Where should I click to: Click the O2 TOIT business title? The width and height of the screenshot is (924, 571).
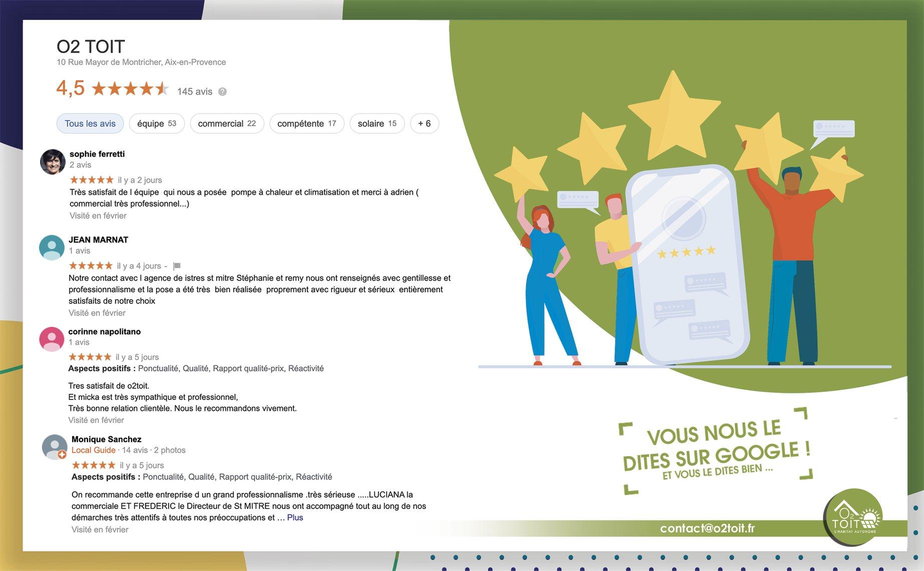(91, 47)
